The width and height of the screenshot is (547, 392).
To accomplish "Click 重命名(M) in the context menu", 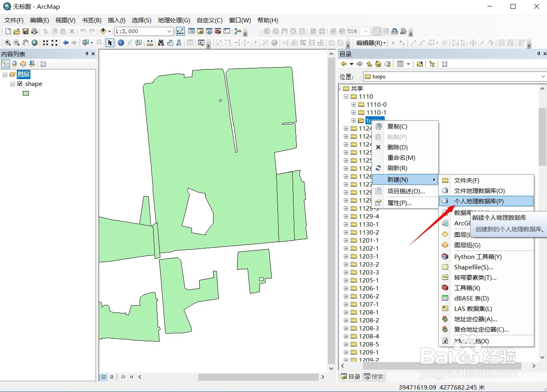I will [405, 157].
